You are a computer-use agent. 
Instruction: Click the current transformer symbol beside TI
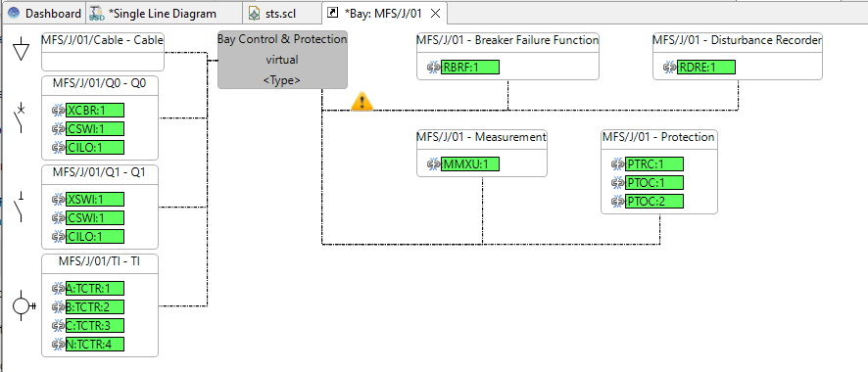[24, 305]
